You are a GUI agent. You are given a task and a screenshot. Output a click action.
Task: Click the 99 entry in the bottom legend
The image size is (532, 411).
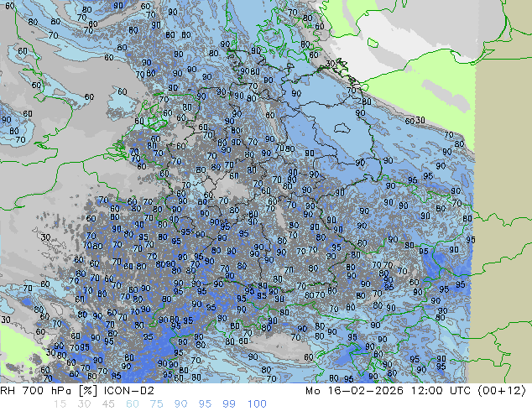(229, 404)
